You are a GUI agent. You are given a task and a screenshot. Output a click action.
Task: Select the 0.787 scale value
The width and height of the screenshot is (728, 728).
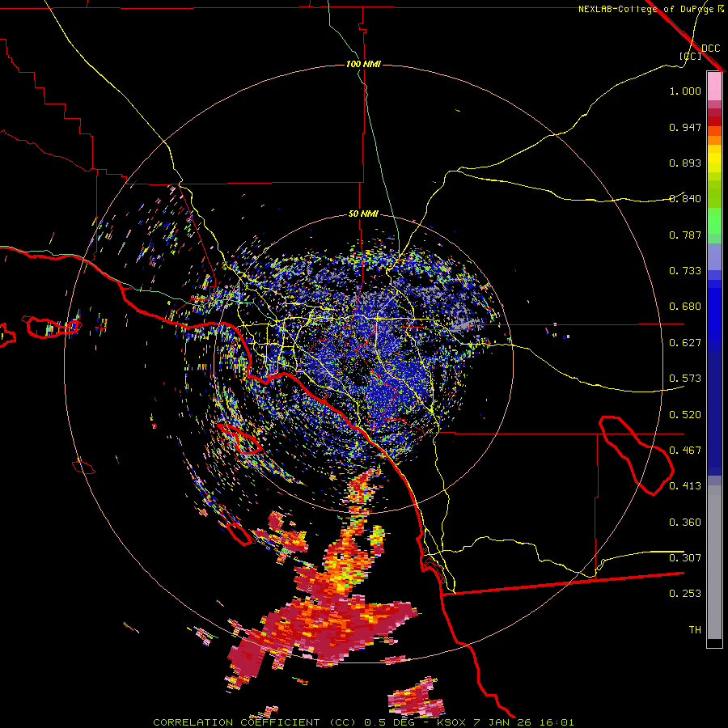coord(685,235)
